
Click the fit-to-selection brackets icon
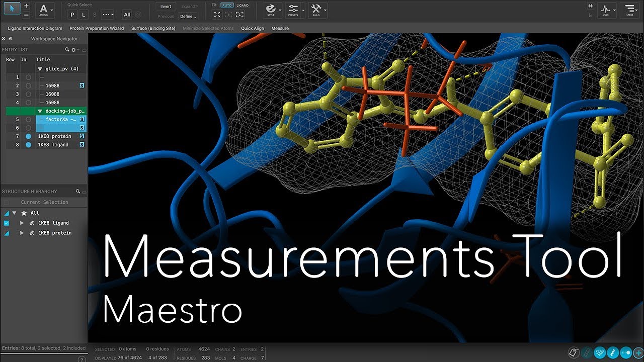click(228, 15)
